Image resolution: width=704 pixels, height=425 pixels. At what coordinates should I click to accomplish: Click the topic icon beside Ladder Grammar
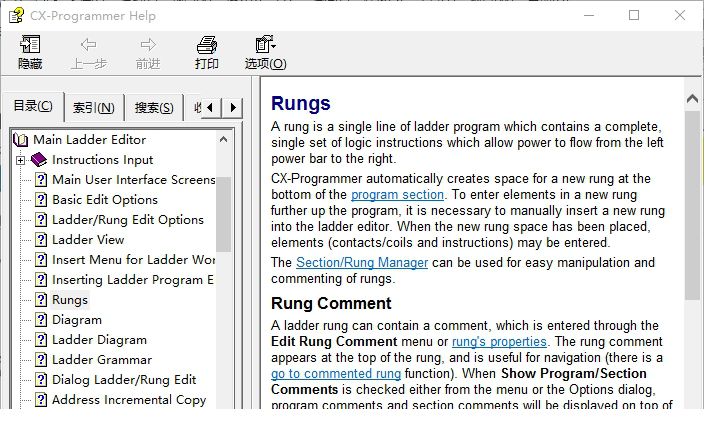tap(41, 359)
